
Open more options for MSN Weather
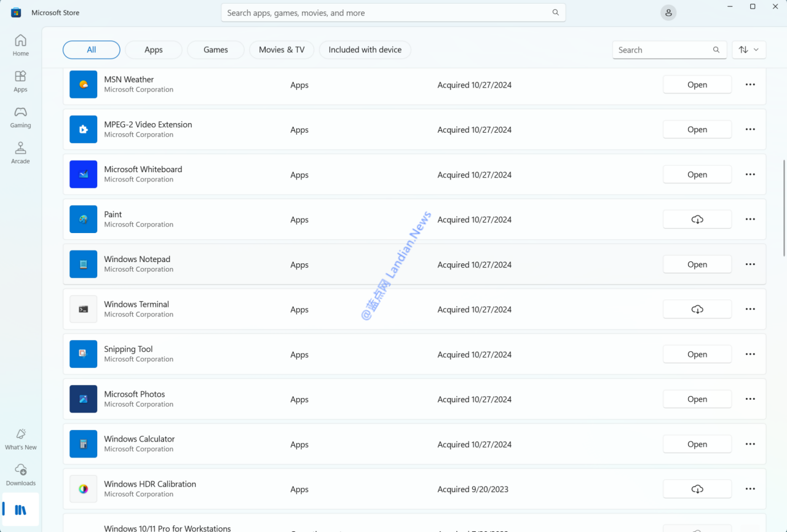point(750,84)
